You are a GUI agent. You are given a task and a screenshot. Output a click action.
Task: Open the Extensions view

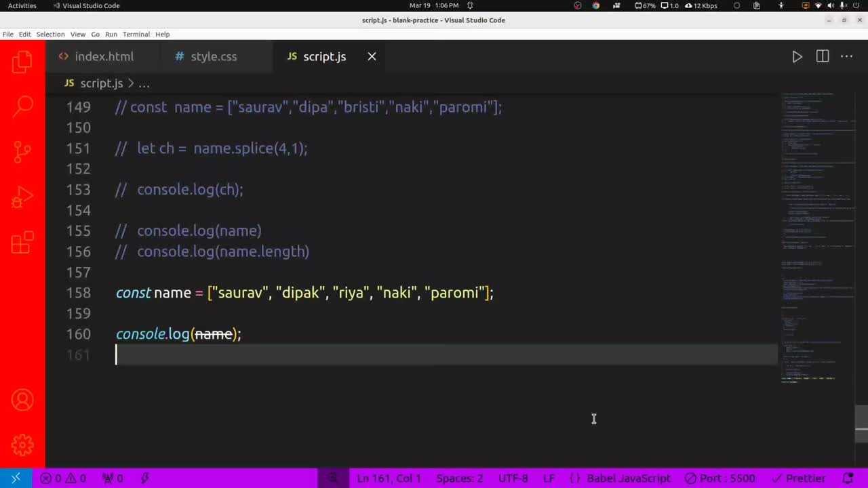coord(22,242)
